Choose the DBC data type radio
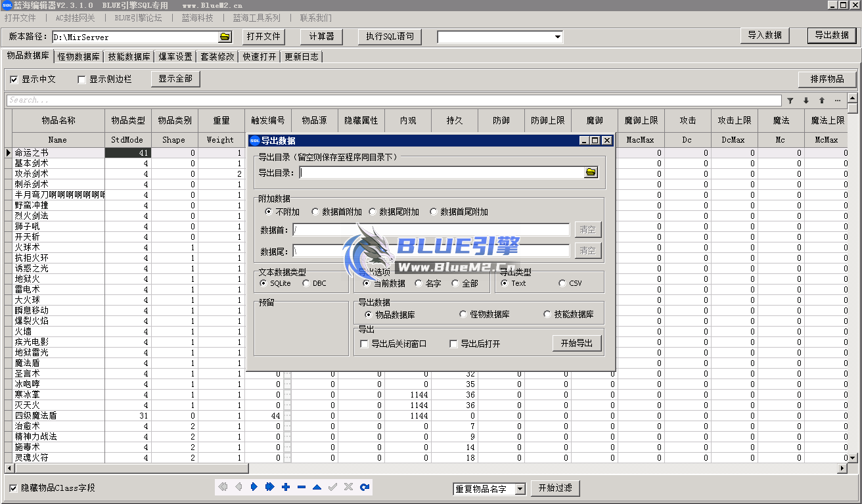This screenshot has height=504, width=862. click(x=306, y=283)
